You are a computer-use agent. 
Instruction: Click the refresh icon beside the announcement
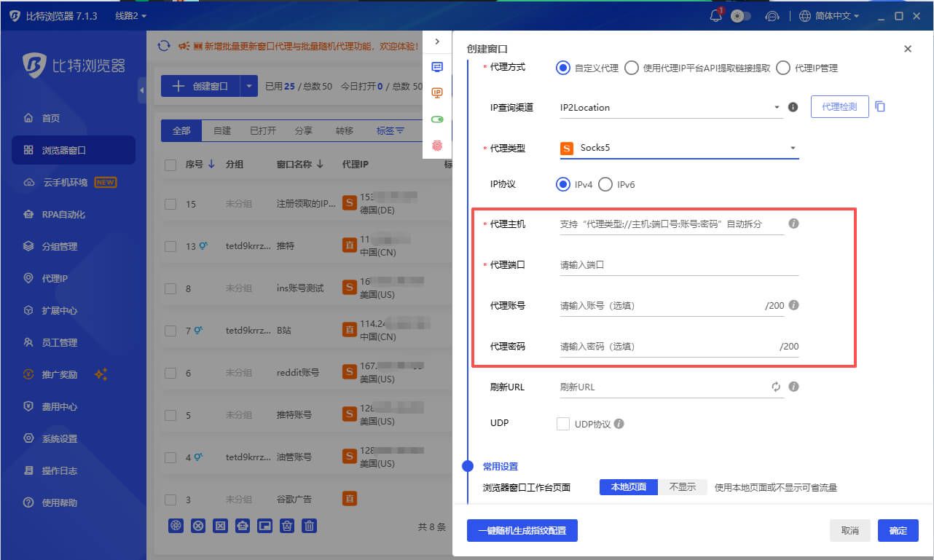tap(164, 46)
